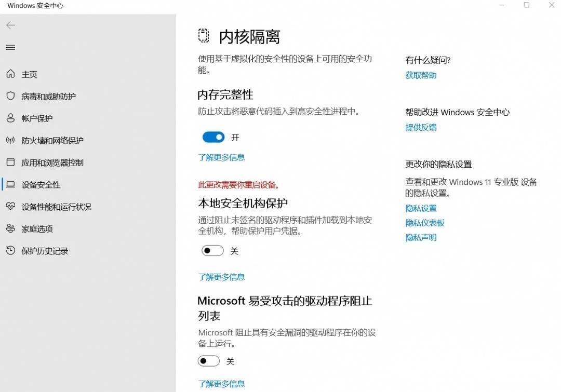Click the wireless icon for 防火墙和网络保护
This screenshot has width=561, height=392.
coord(11,140)
